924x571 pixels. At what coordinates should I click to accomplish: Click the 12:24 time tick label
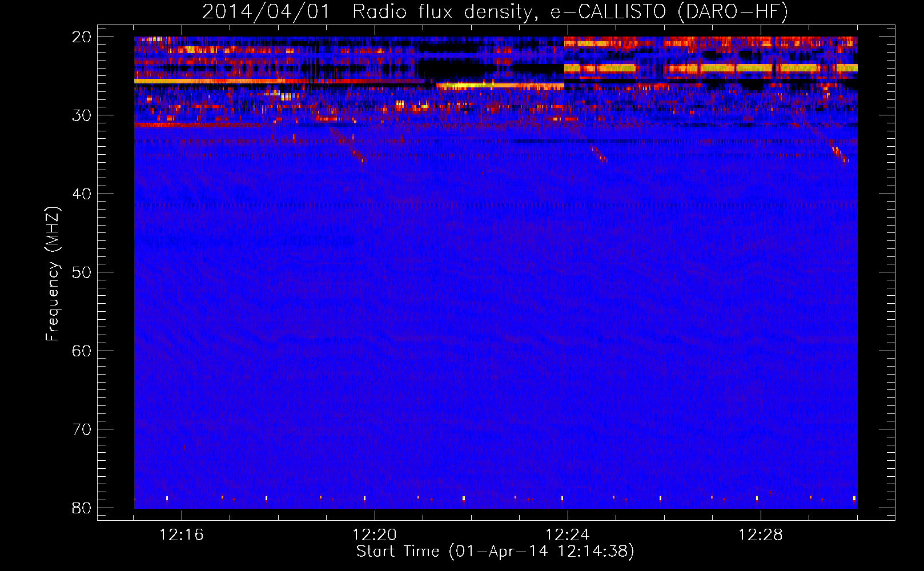point(568,535)
